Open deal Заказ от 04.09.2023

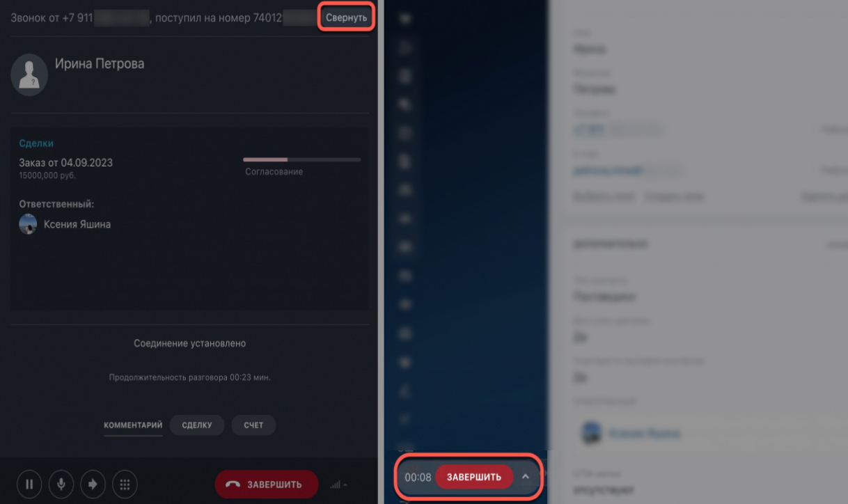point(66,162)
